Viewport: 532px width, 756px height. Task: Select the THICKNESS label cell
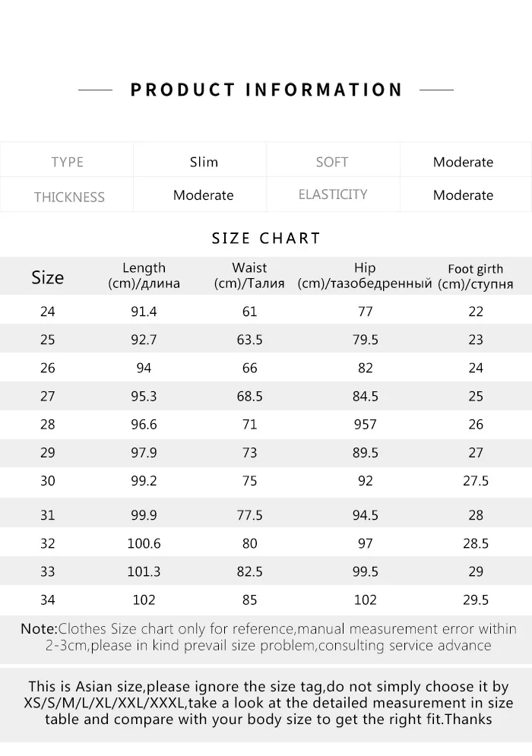pos(68,196)
